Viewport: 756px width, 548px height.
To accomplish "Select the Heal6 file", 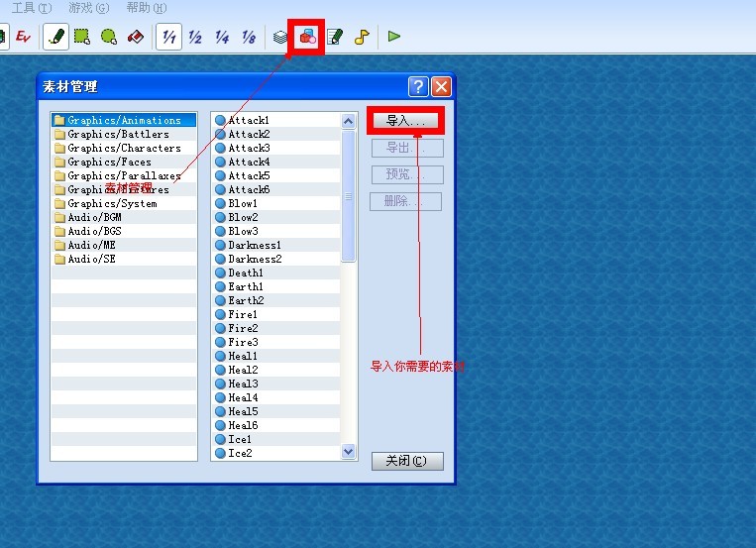I will [275, 425].
